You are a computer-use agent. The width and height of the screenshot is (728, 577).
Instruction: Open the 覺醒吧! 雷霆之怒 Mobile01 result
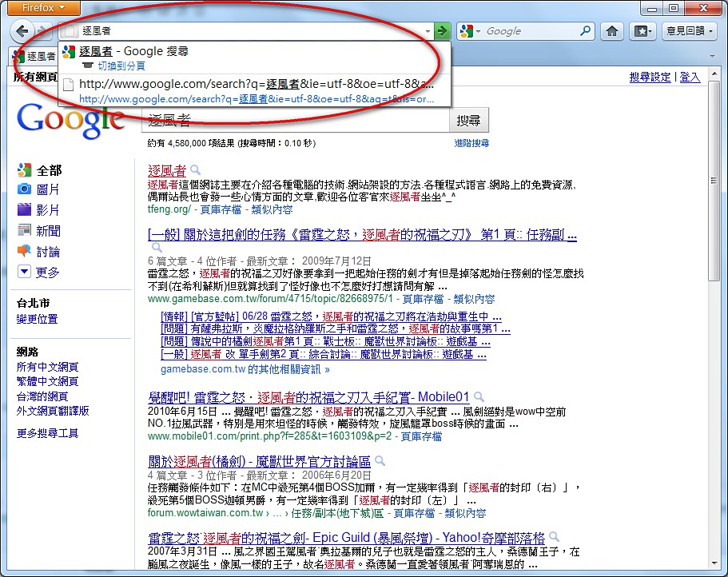[x=308, y=397]
